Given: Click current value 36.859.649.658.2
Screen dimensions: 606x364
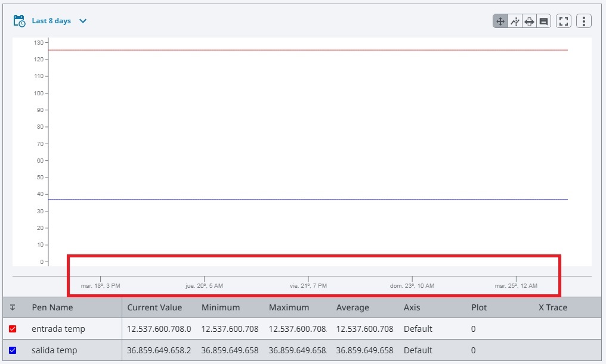Looking at the screenshot, I should pos(159,350).
